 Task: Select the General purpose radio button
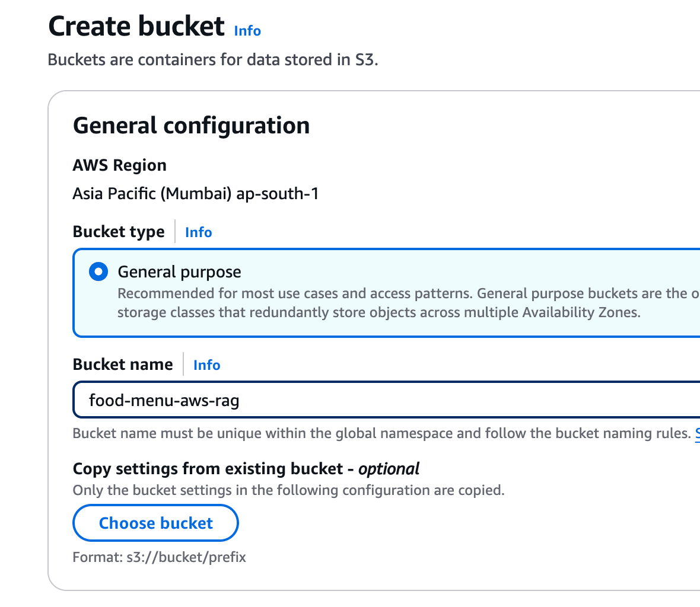98,272
